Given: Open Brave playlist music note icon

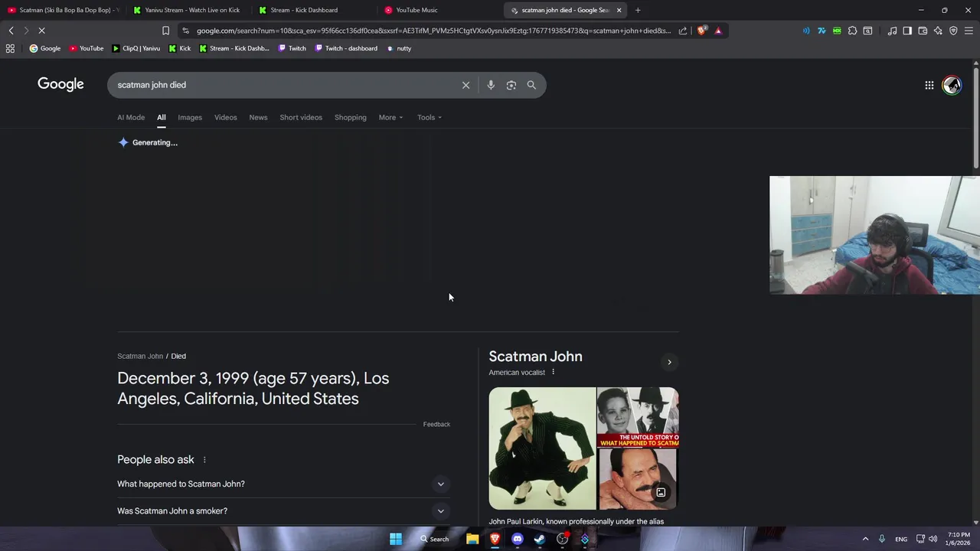Looking at the screenshot, I should coord(892,31).
